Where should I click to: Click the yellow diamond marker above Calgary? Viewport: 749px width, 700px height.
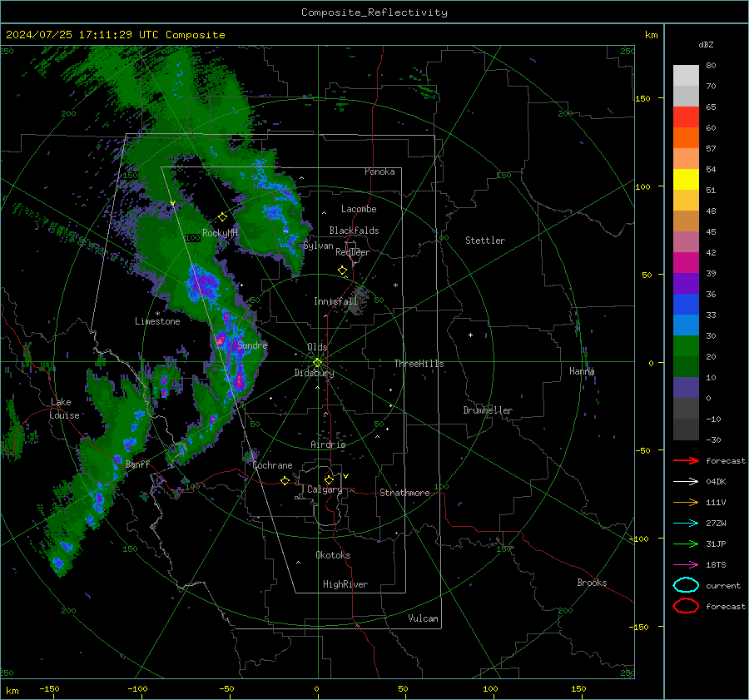click(329, 479)
